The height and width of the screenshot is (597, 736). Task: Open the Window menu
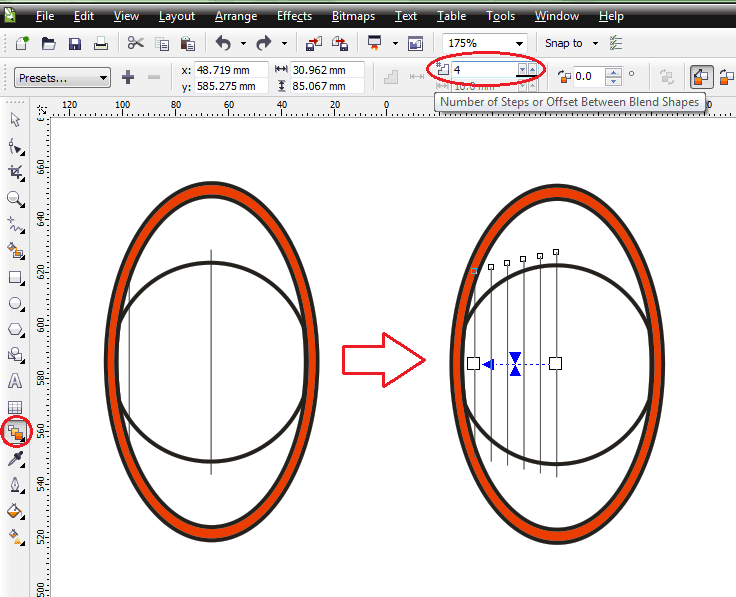coord(556,16)
